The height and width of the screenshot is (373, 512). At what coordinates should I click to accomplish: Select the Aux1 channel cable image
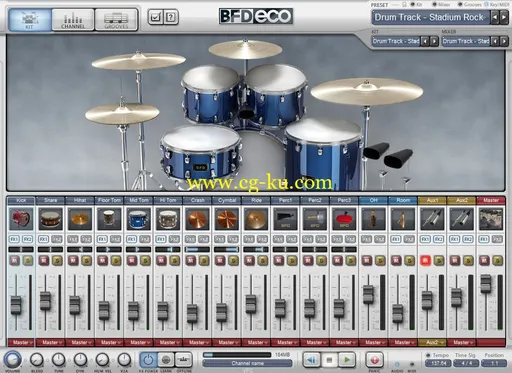[432, 219]
